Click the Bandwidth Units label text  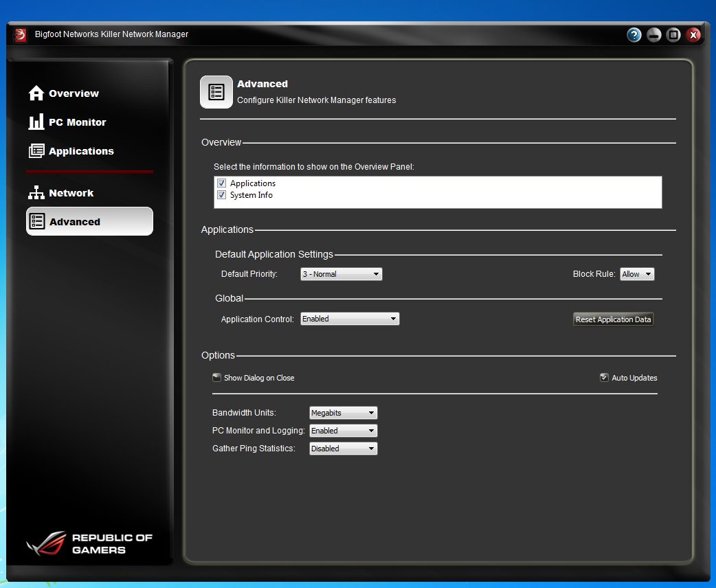(x=245, y=413)
